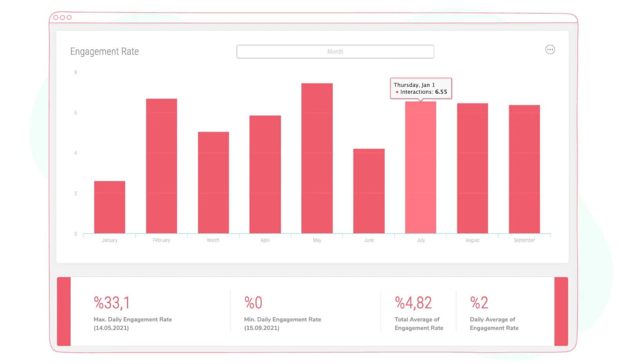Click the June x-axis label
The width and height of the screenshot is (627, 364).
[x=369, y=240]
